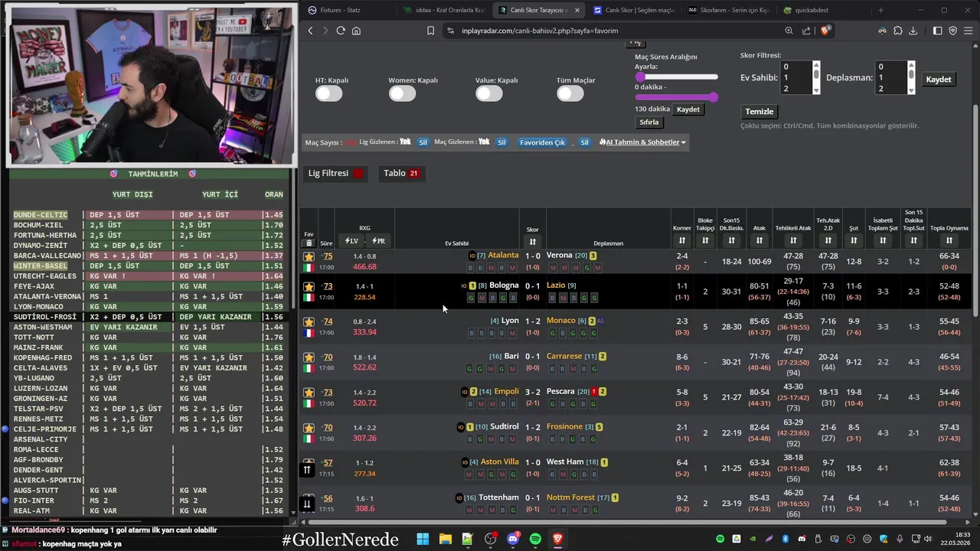980x551 pixels.
Task: Select 1 in Ev Sahibi score list
Action: click(x=795, y=77)
